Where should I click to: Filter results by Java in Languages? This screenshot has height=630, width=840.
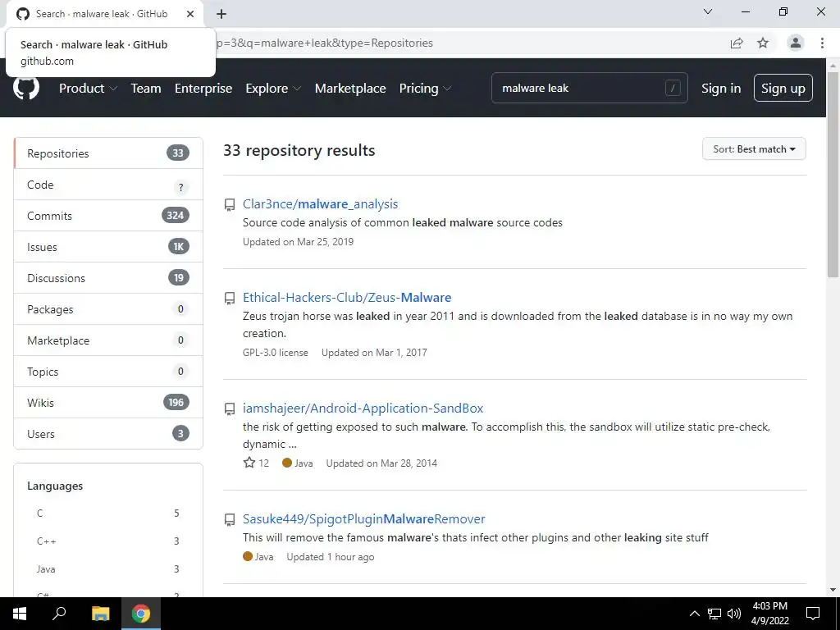(108, 569)
